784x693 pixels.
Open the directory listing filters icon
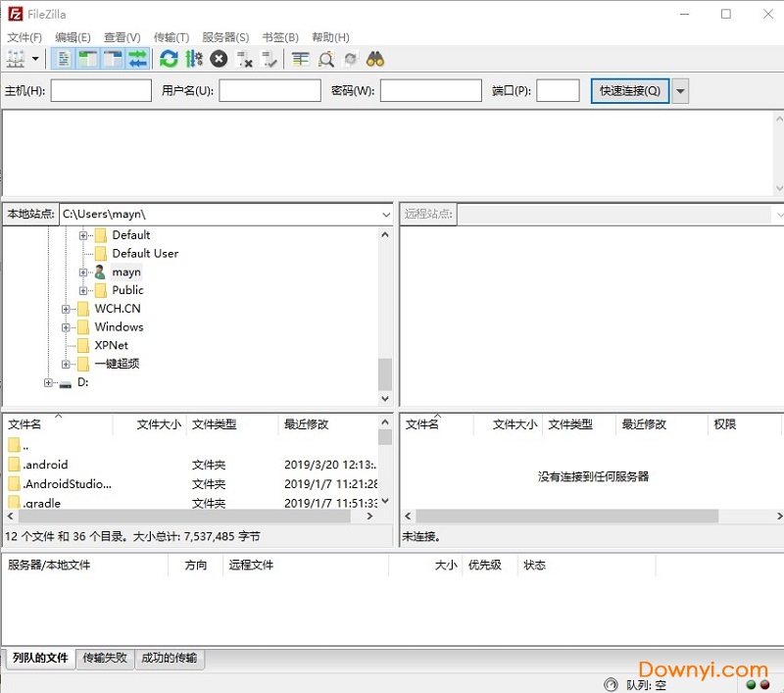tap(301, 59)
